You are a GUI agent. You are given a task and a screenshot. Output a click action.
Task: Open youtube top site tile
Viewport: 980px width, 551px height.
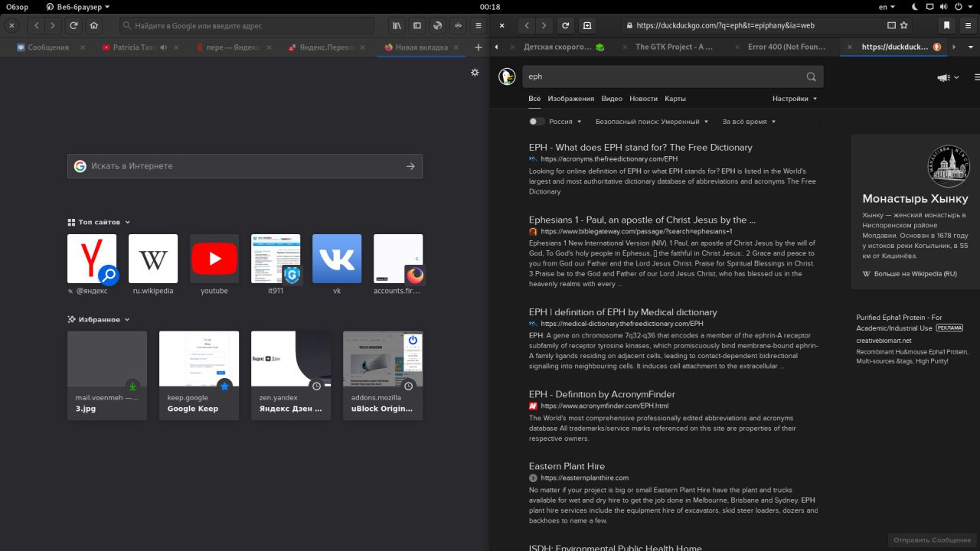pos(214,264)
